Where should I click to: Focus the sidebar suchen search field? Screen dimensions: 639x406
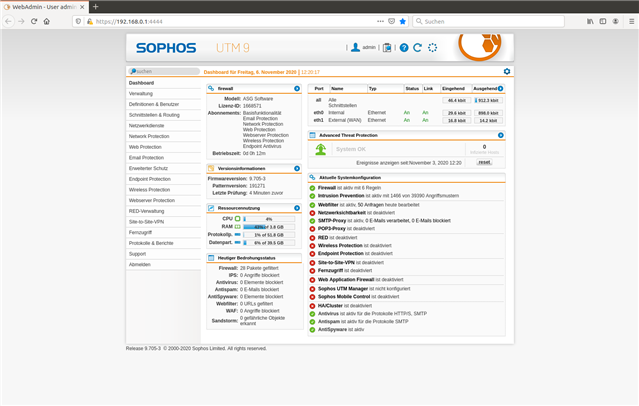click(164, 71)
